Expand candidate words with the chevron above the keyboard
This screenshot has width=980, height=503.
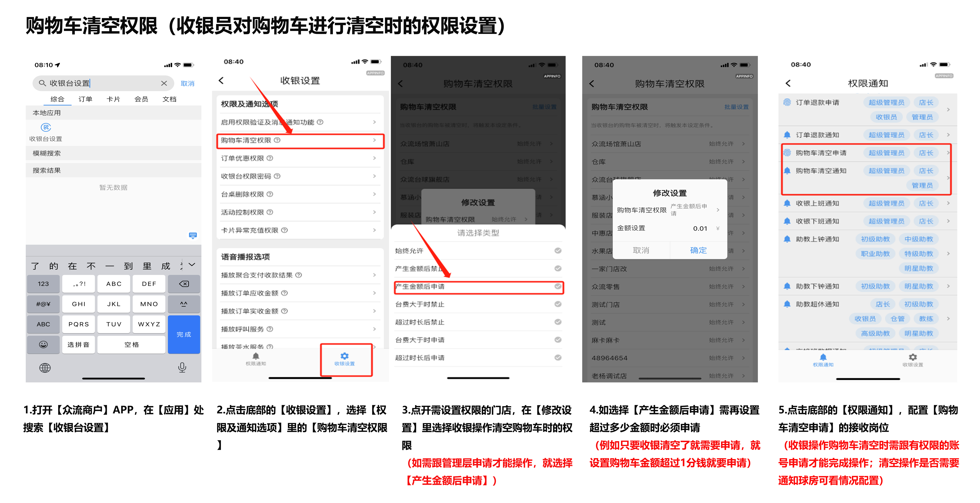coord(192,265)
